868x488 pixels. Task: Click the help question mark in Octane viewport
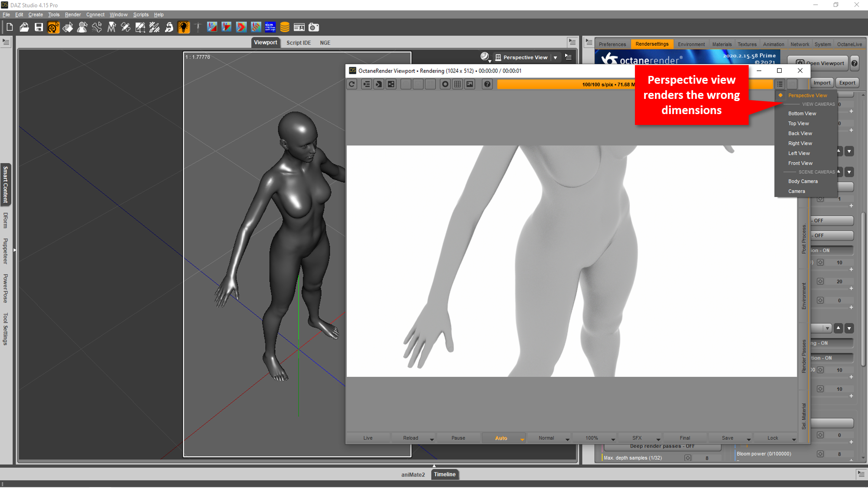tap(487, 84)
